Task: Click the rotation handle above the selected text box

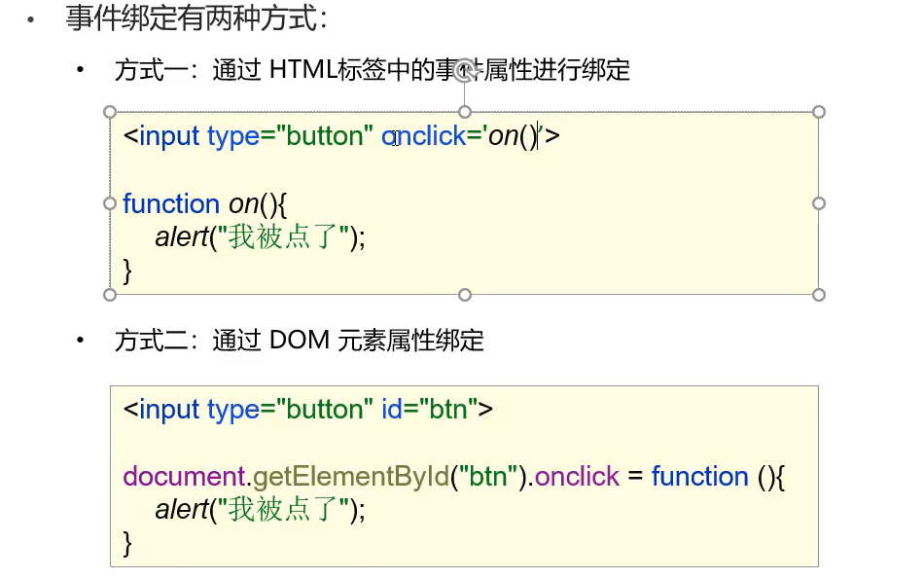Action: pyautogui.click(x=465, y=69)
